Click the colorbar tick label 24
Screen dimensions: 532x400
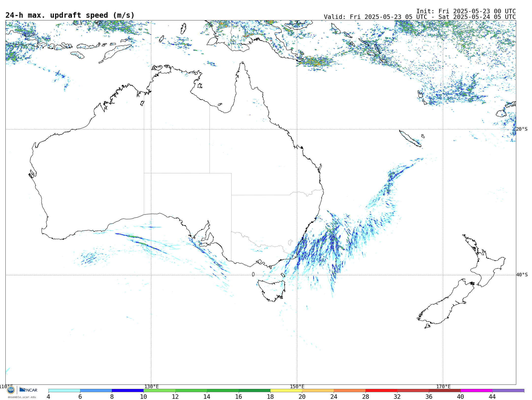[334, 397]
